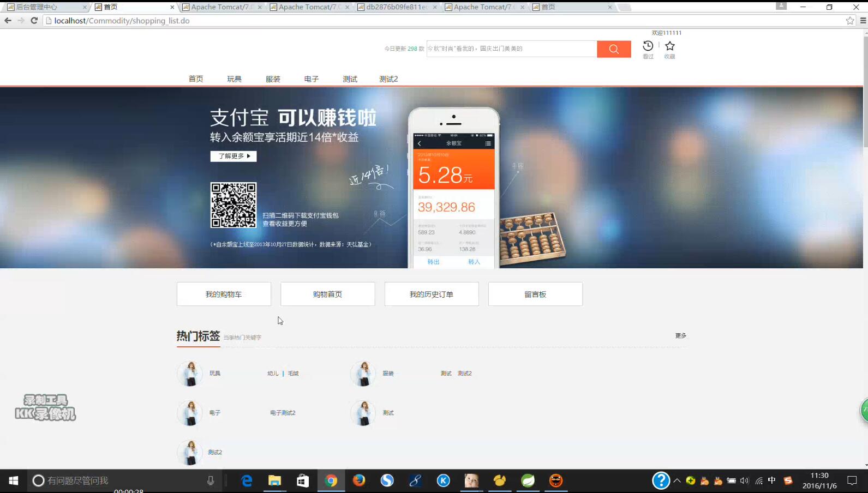Image resolution: width=868 pixels, height=493 pixels.
Task: Open the Wi-Fi network tray icon
Action: coord(759,480)
